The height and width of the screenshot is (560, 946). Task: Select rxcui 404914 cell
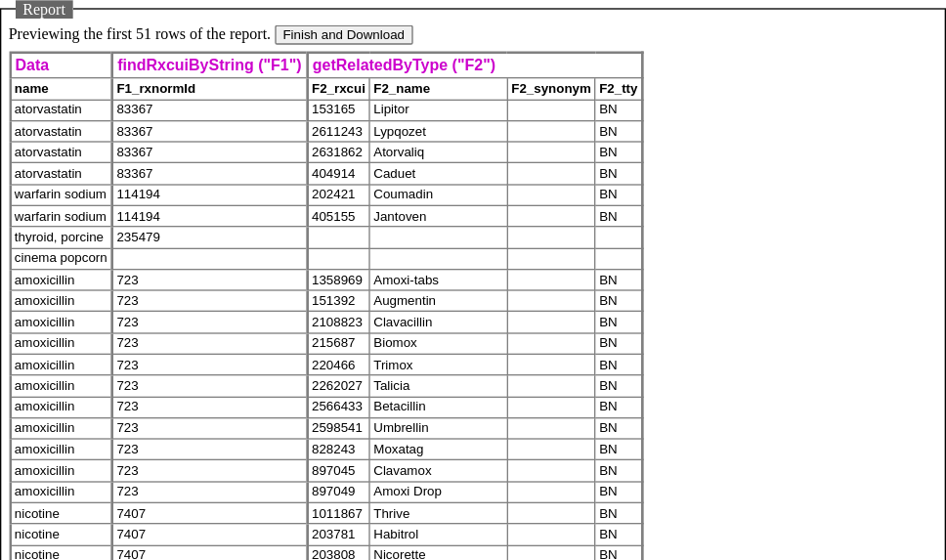[x=338, y=174]
